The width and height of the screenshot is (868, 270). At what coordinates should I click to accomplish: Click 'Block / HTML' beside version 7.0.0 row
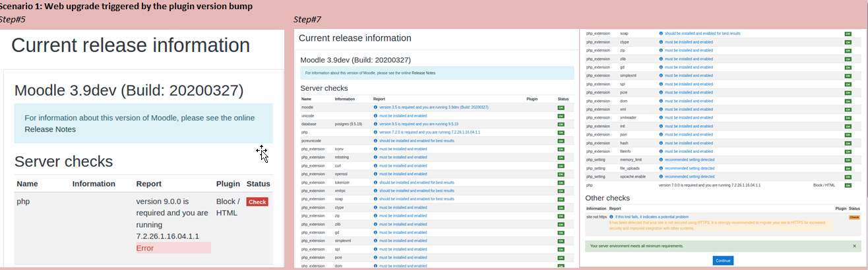click(824, 186)
